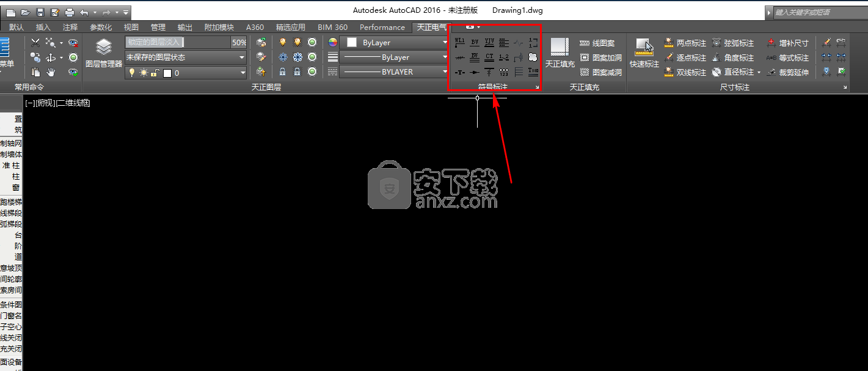
Task: Open the ByLayer object color dropdown
Action: click(x=395, y=43)
